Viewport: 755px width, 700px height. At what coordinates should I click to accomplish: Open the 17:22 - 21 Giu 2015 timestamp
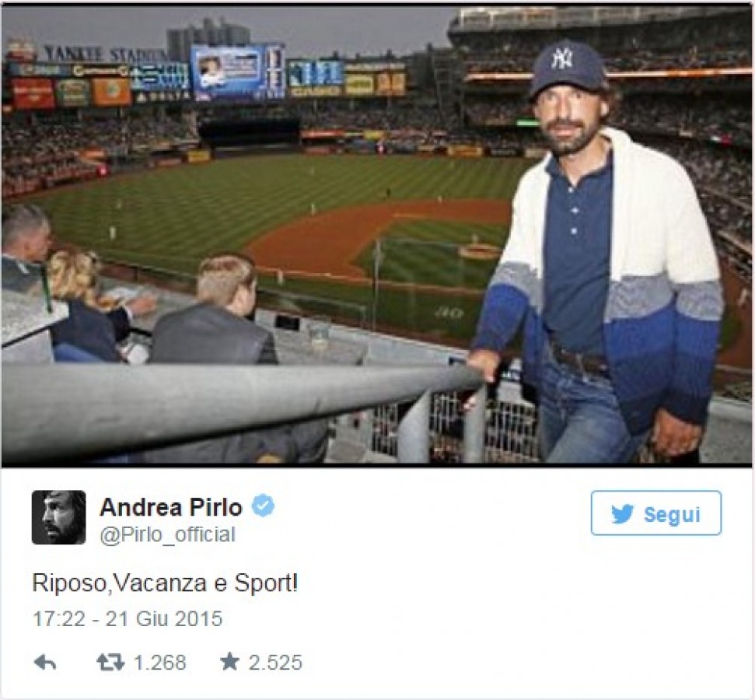coord(128,618)
